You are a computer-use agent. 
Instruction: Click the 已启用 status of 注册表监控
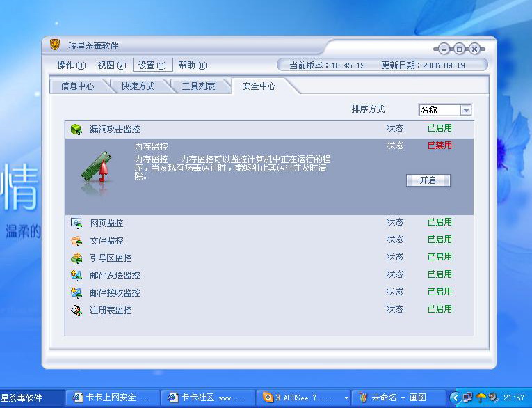coord(440,309)
